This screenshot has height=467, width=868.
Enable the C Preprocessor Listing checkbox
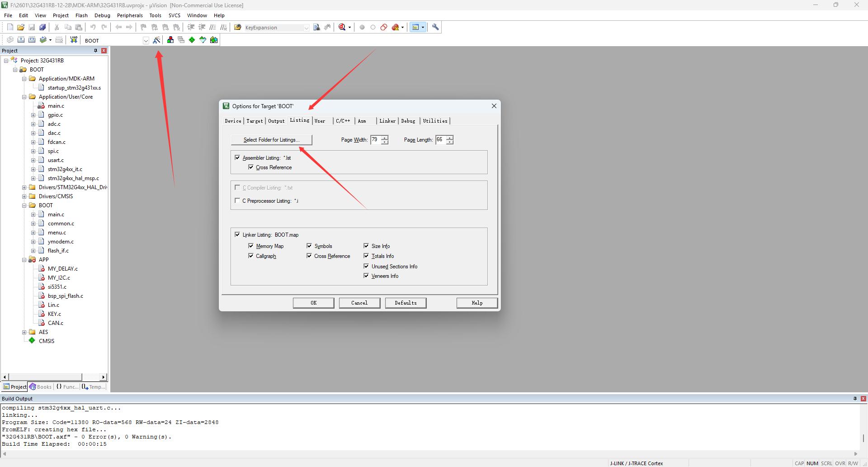coord(237,200)
